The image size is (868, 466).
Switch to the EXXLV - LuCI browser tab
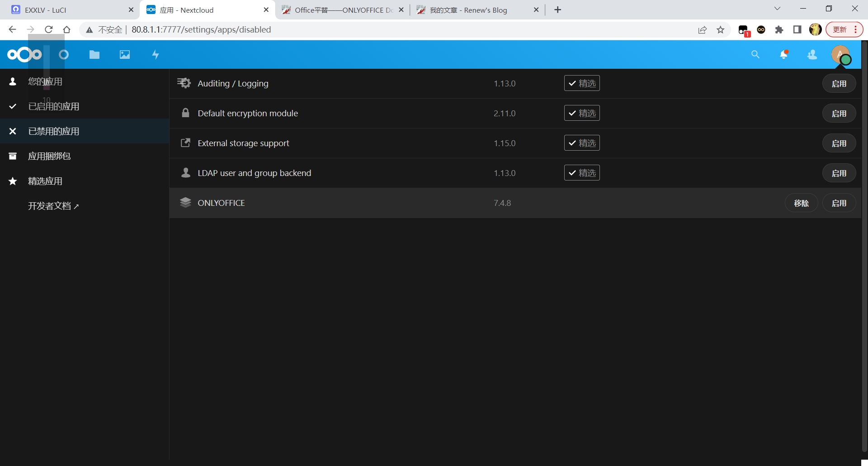coord(68,10)
